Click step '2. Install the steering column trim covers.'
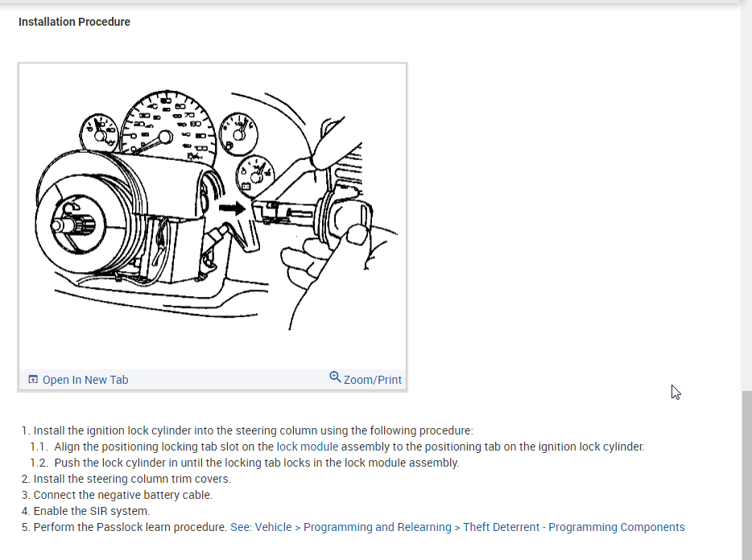 point(126,479)
